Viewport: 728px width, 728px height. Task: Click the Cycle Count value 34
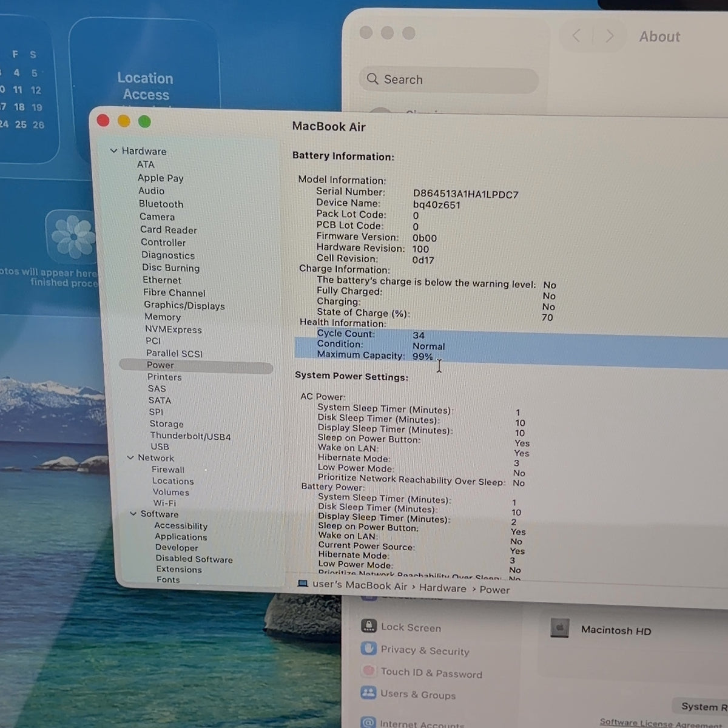(419, 335)
